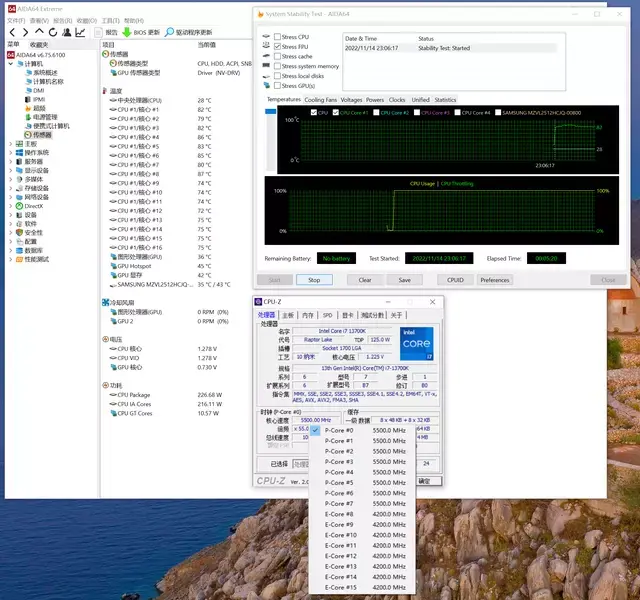Click the blue graph scale slider handle

(271, 111)
